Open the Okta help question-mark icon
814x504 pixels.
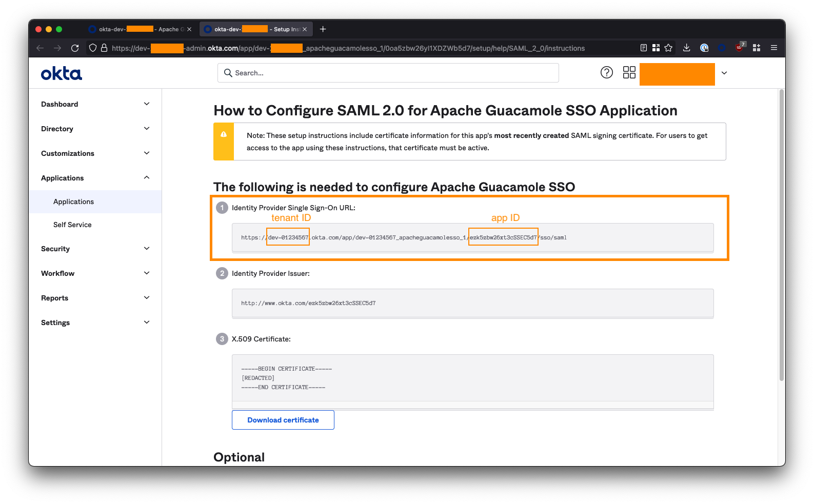tap(606, 73)
